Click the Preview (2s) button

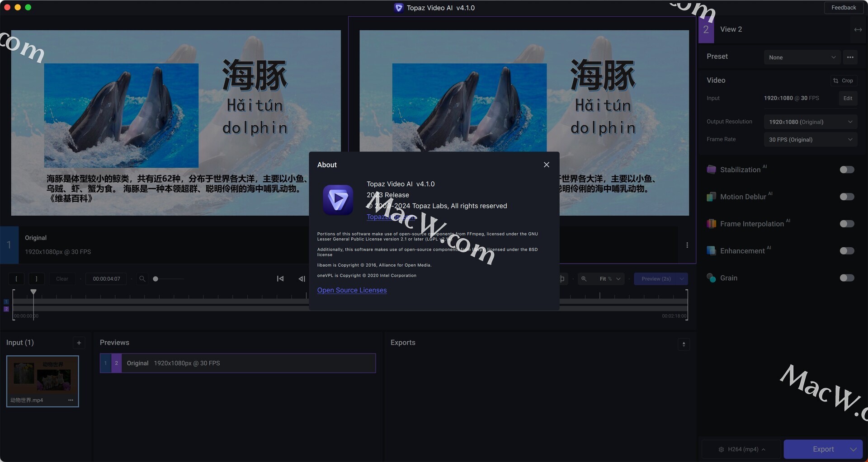point(656,279)
